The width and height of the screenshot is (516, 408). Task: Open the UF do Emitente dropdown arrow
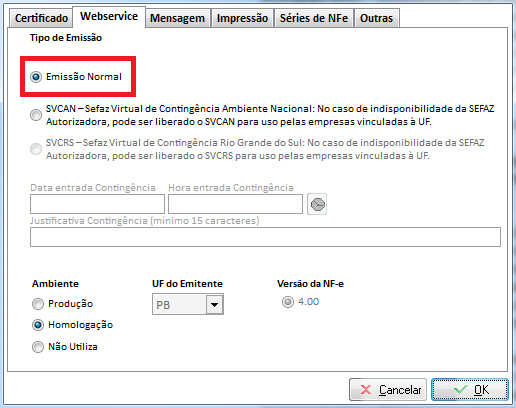(x=214, y=304)
